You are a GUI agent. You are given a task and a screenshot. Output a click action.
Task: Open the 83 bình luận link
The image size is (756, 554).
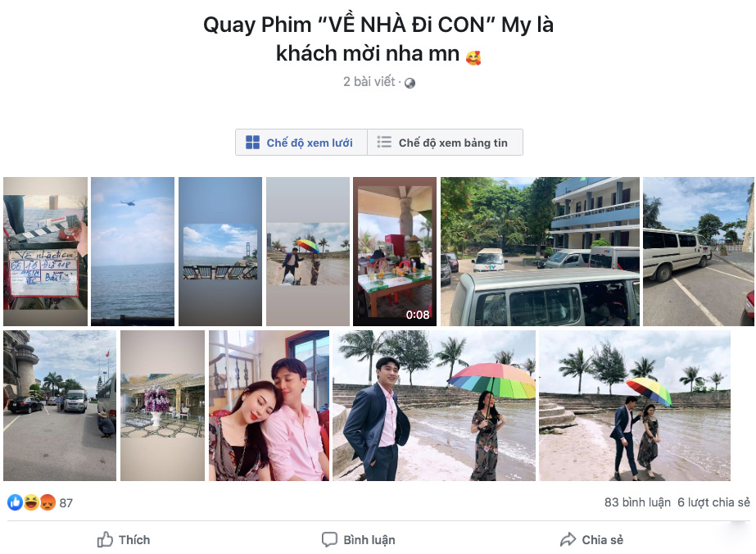click(x=637, y=502)
